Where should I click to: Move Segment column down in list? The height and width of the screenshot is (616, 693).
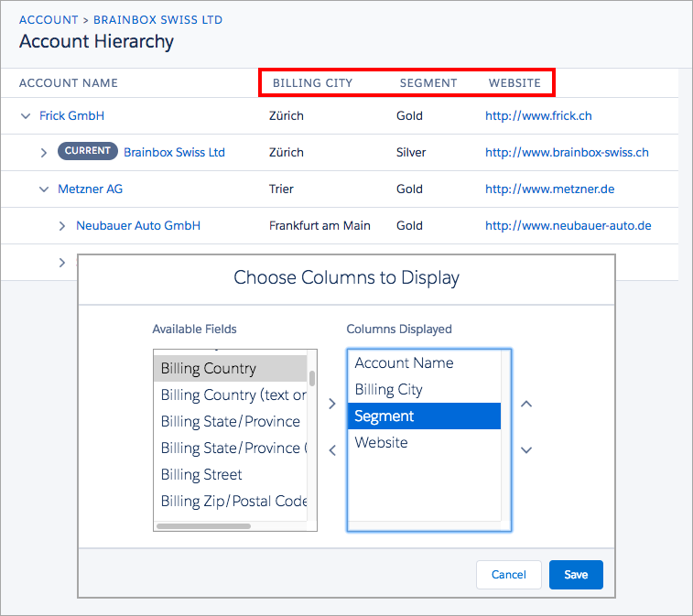(x=526, y=449)
